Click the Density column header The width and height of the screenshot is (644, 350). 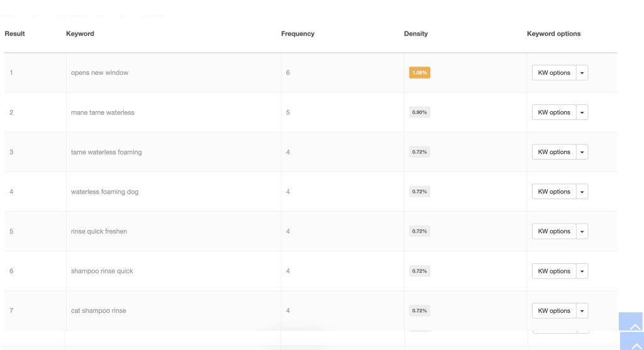point(416,34)
